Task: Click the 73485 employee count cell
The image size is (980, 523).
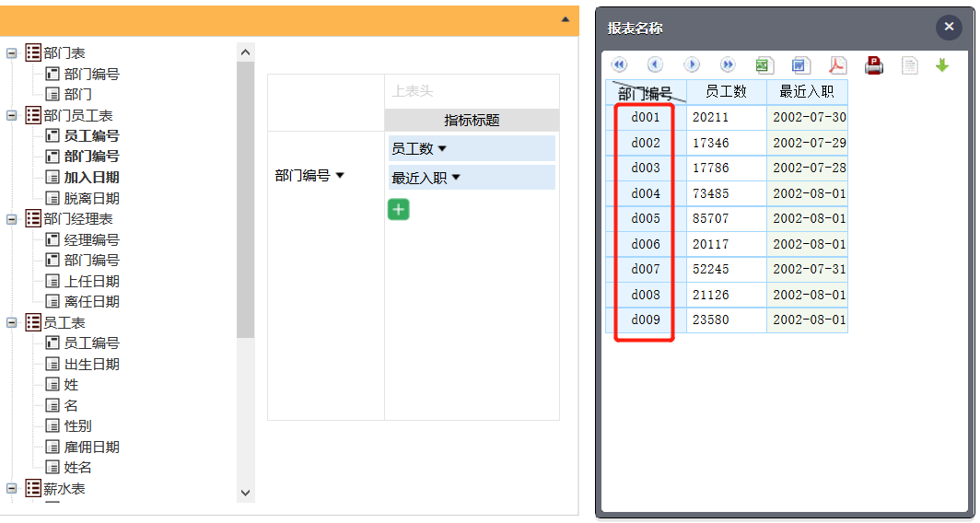Action: tap(726, 193)
